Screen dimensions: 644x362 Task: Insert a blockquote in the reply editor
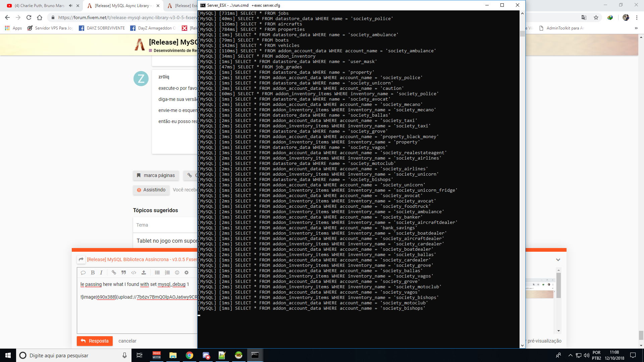point(123,273)
